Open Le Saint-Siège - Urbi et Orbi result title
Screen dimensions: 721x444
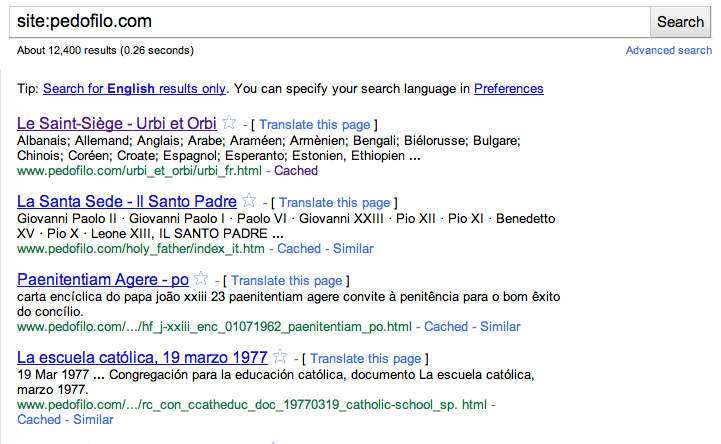(x=117, y=124)
